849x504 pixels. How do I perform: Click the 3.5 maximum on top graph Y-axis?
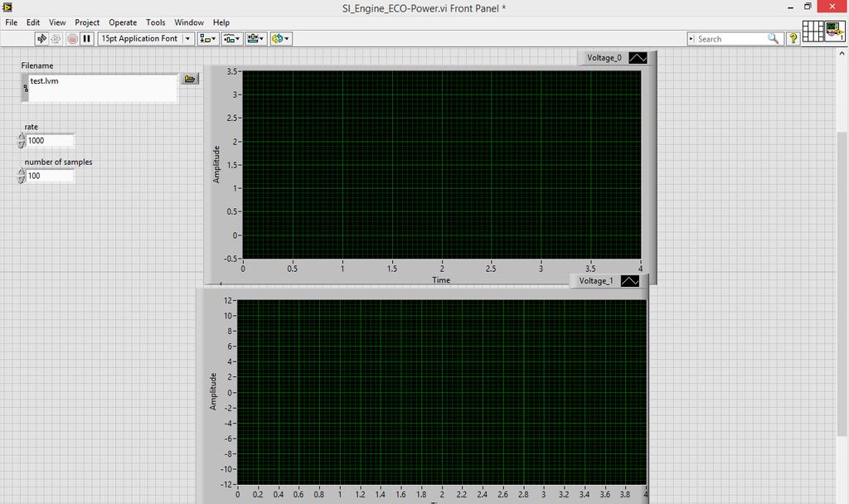[232, 71]
